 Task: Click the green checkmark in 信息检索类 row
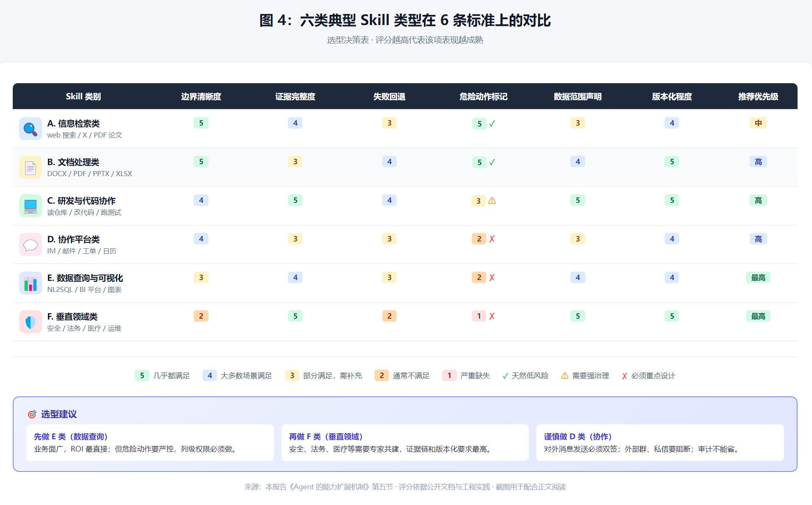click(492, 124)
